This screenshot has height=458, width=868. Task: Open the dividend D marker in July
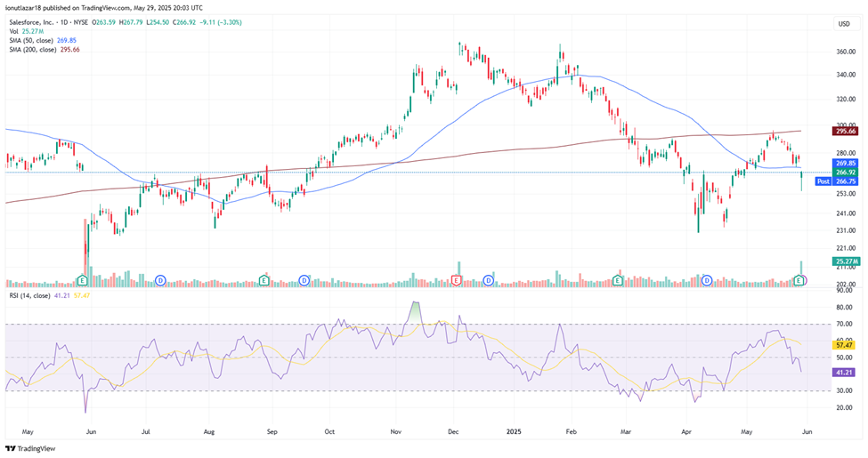point(161,280)
